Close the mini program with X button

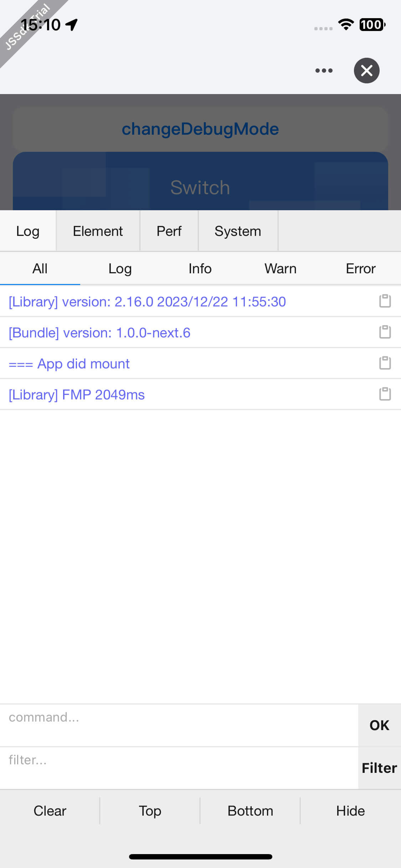tap(366, 71)
